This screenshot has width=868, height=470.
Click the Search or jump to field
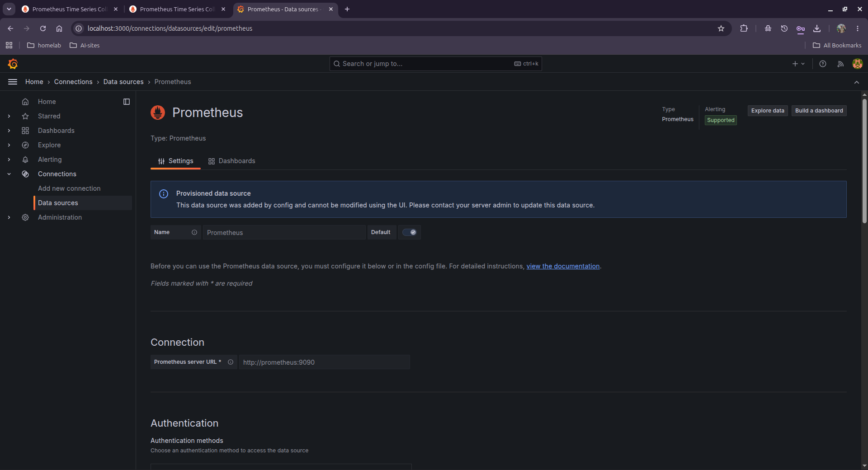pyautogui.click(x=436, y=64)
